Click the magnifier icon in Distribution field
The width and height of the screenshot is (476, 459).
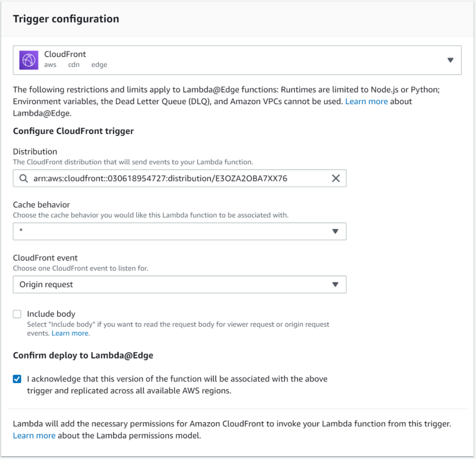tap(23, 179)
